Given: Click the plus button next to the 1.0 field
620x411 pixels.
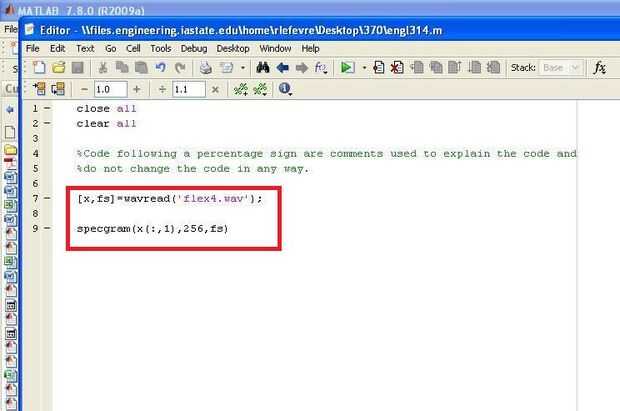Looking at the screenshot, I should pos(137,89).
